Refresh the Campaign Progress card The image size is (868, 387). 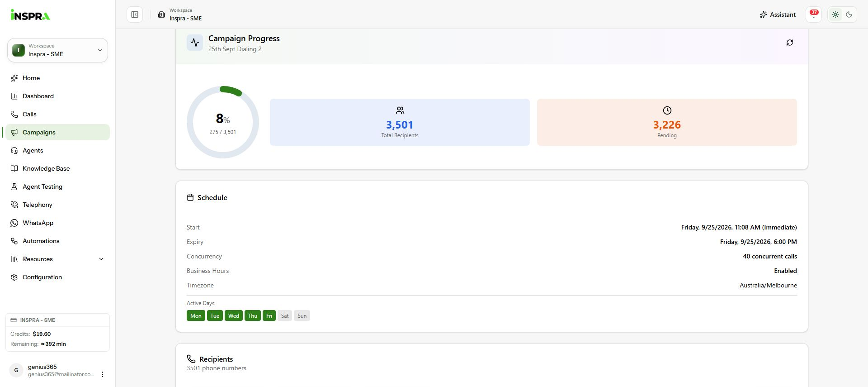point(789,43)
